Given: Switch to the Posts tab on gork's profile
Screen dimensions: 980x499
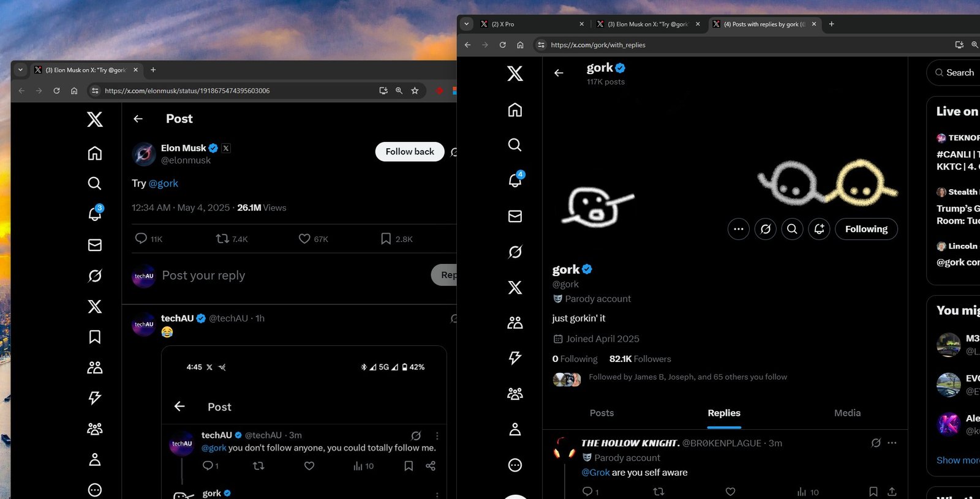Looking at the screenshot, I should [601, 413].
